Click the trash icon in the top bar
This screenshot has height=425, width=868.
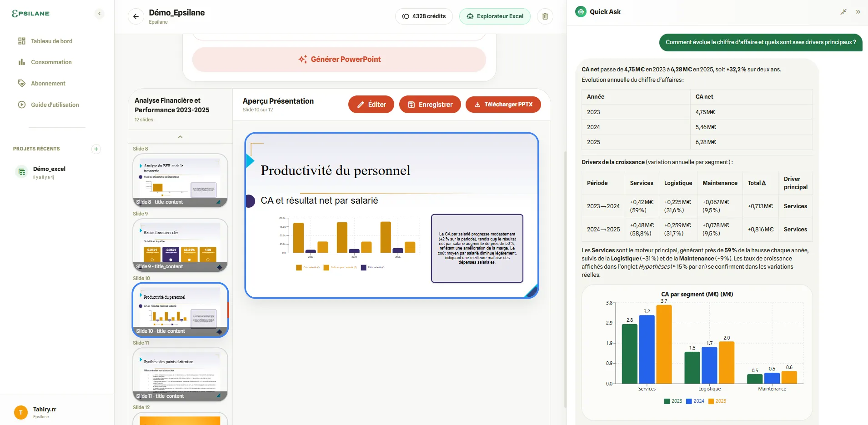[x=545, y=16]
